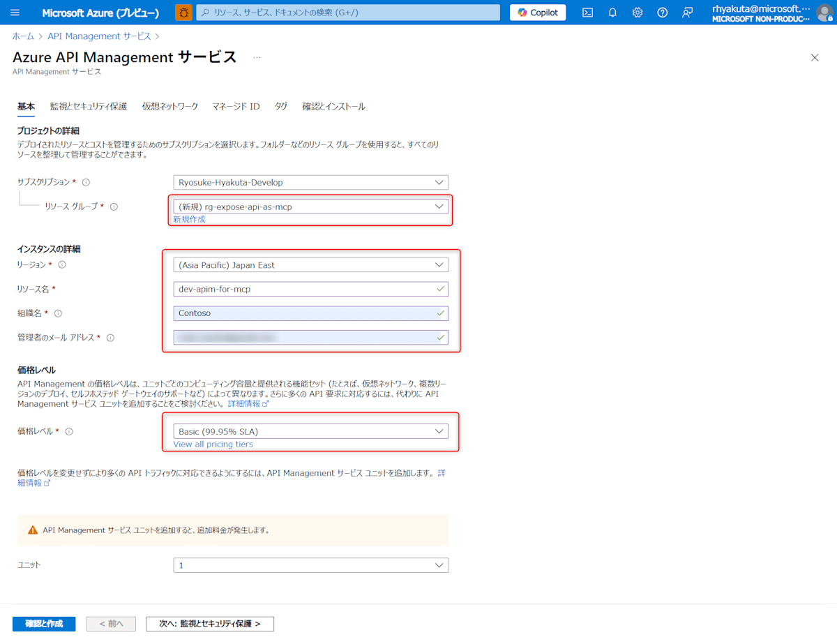The image size is (837, 644).
Task: Click the account email in the header
Action: pyautogui.click(x=761, y=8)
